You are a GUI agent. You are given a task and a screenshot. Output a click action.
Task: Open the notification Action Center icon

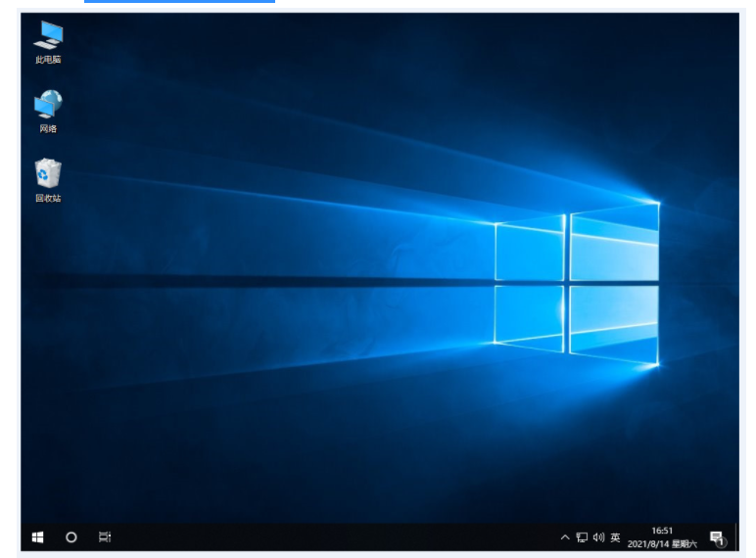click(716, 537)
